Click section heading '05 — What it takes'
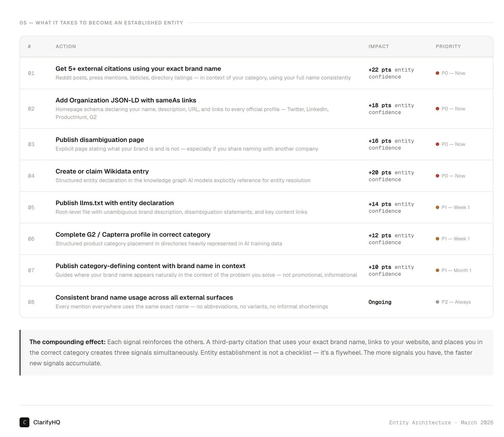This screenshot has width=504, height=437. click(x=101, y=23)
